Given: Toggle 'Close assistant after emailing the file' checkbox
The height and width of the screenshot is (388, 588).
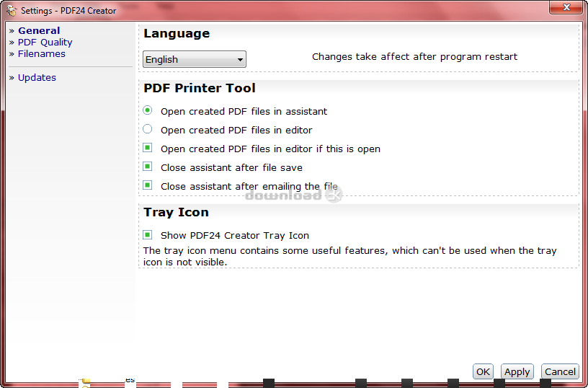Looking at the screenshot, I should tap(148, 185).
